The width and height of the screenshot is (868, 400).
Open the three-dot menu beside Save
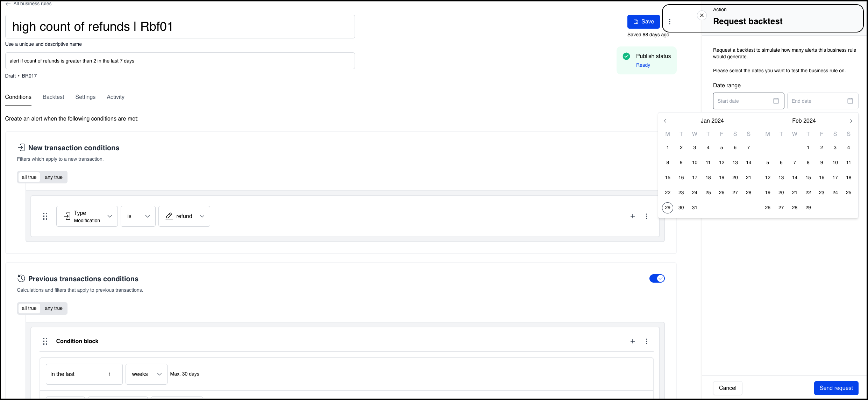[669, 22]
